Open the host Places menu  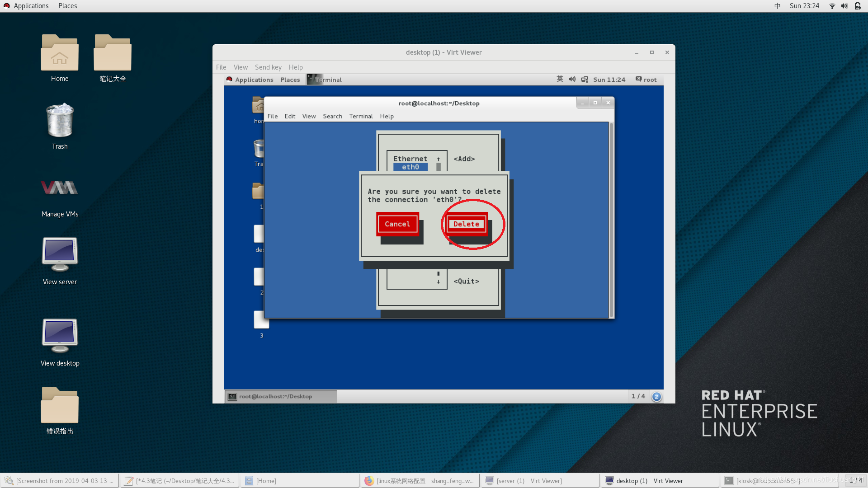pyautogui.click(x=67, y=6)
